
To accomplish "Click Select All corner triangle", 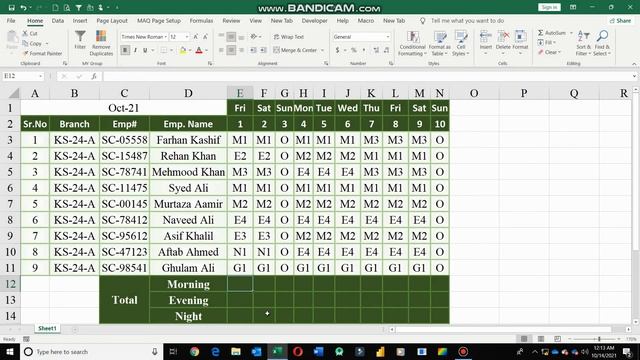I will [x=14, y=94].
